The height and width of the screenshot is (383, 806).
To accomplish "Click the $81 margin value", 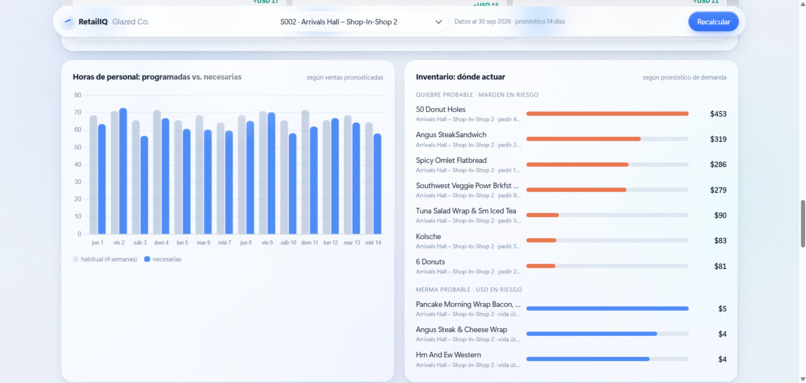I will point(720,266).
